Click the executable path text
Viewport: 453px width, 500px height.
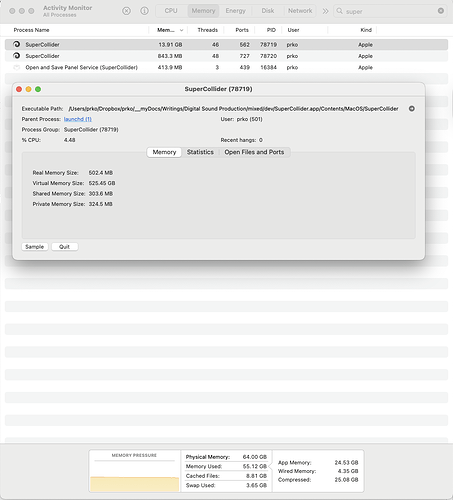[233, 109]
